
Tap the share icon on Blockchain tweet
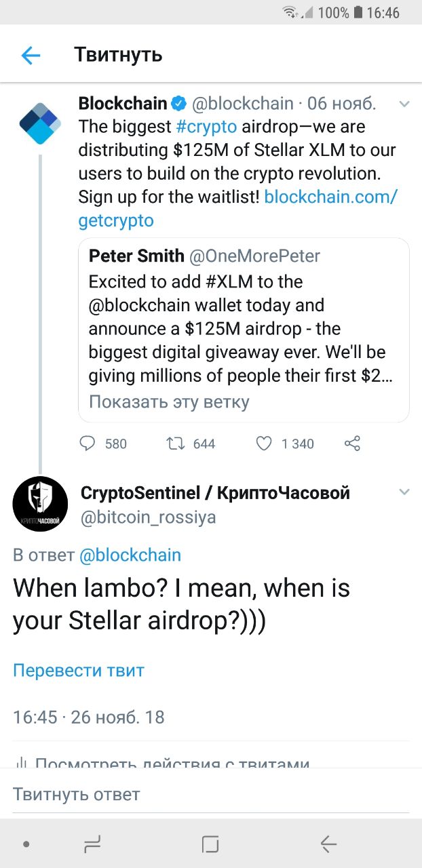pos(352,443)
